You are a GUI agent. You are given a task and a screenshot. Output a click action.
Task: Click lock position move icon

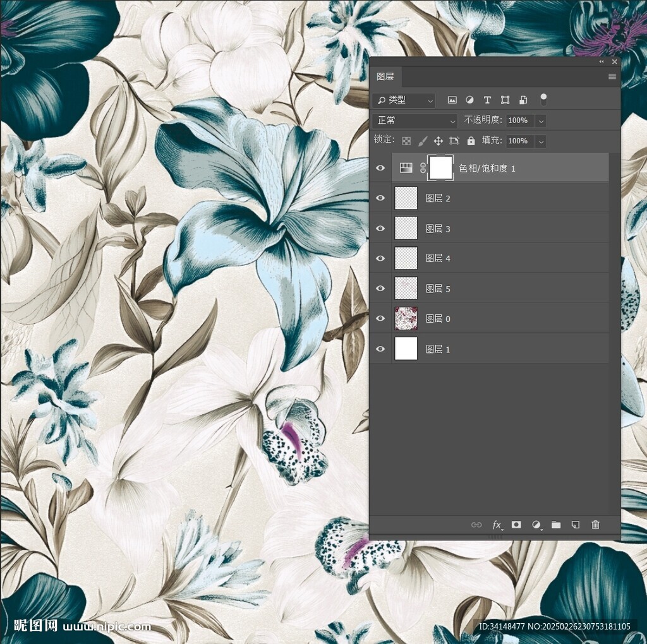pos(438,141)
